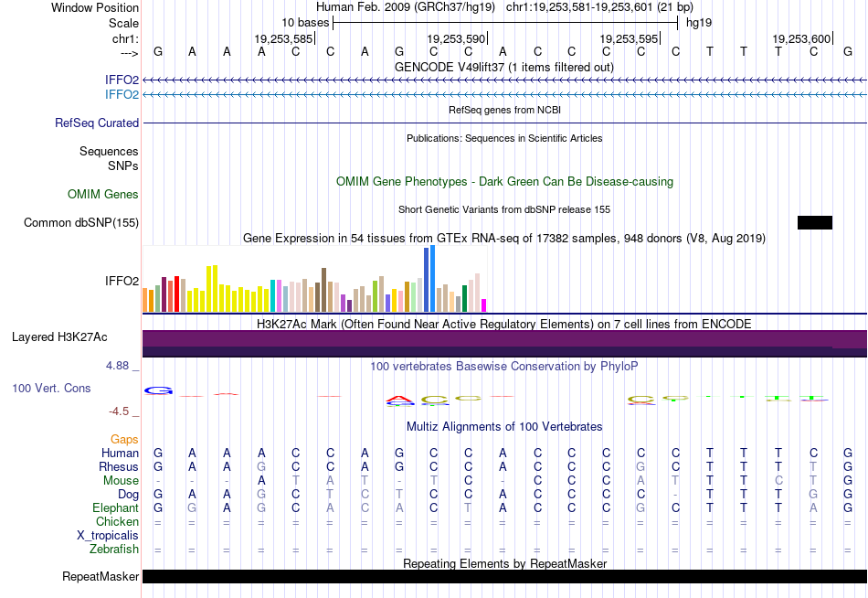The image size is (868, 598).
Task: Click Multiz Alignments of 100 Vertebrates title
Action: [504, 427]
